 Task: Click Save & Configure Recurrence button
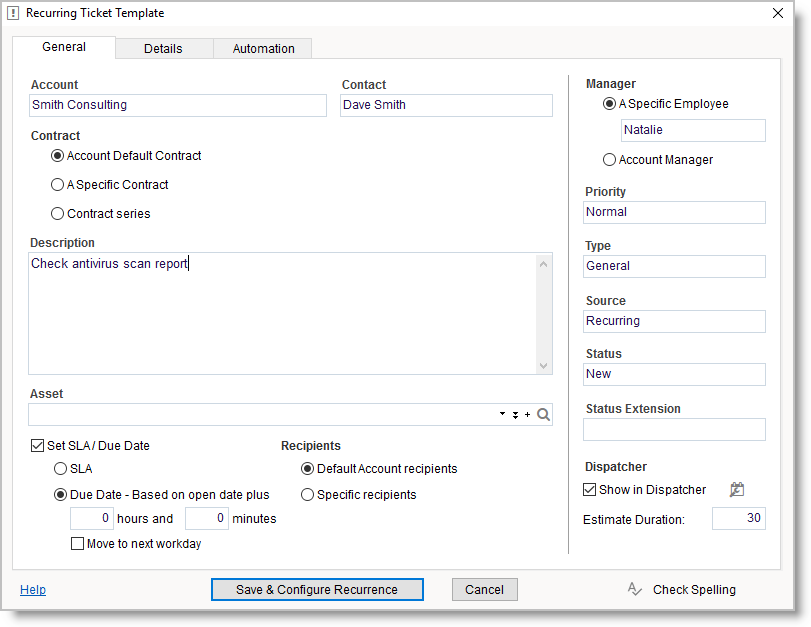point(317,590)
